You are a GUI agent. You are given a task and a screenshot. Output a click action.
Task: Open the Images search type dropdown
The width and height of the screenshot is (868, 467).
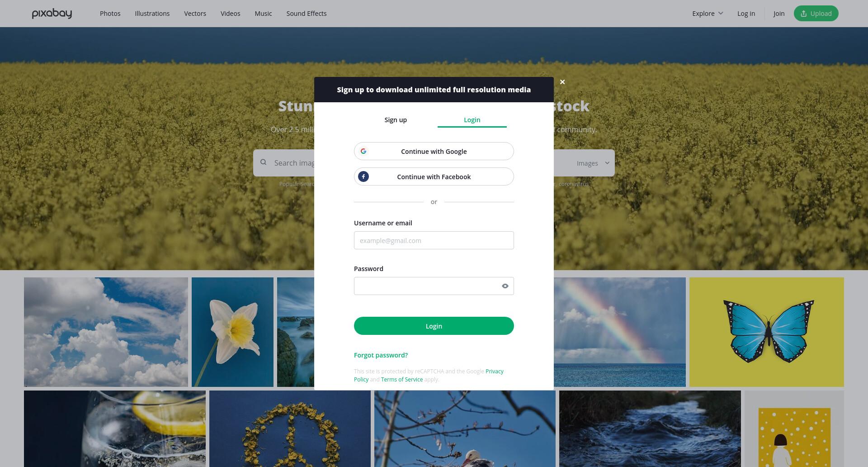click(x=593, y=163)
